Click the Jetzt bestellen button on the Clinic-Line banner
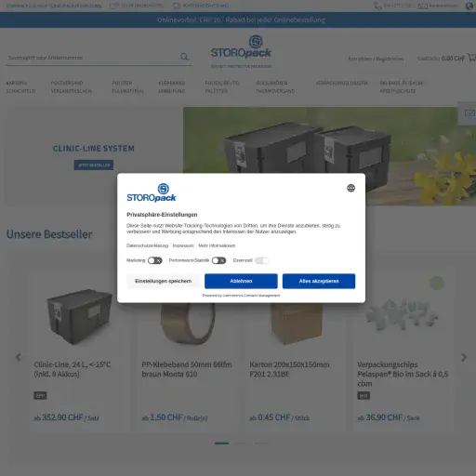Viewport: 476px width, 476px height. 94,165
